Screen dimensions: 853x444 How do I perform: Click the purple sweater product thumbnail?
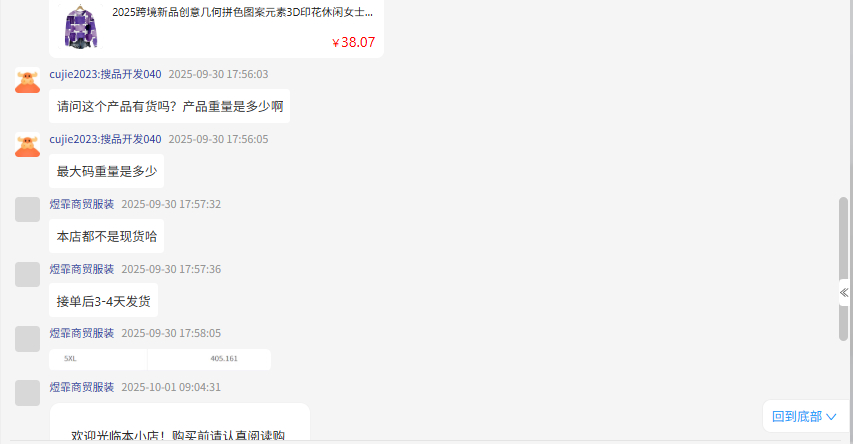coord(81,26)
